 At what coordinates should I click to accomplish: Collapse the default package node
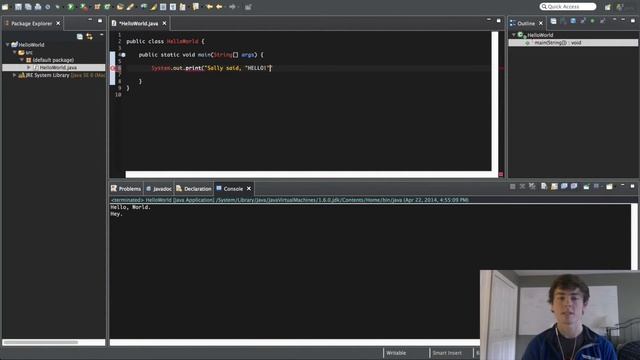click(22, 60)
